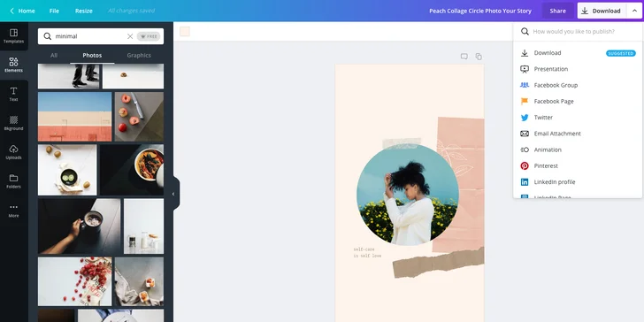Select the dessert cups on gray photo
644x322 pixels.
point(139,281)
